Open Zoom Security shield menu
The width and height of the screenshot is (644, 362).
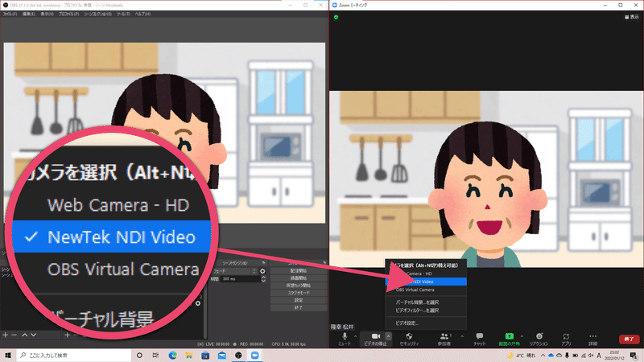click(x=409, y=339)
